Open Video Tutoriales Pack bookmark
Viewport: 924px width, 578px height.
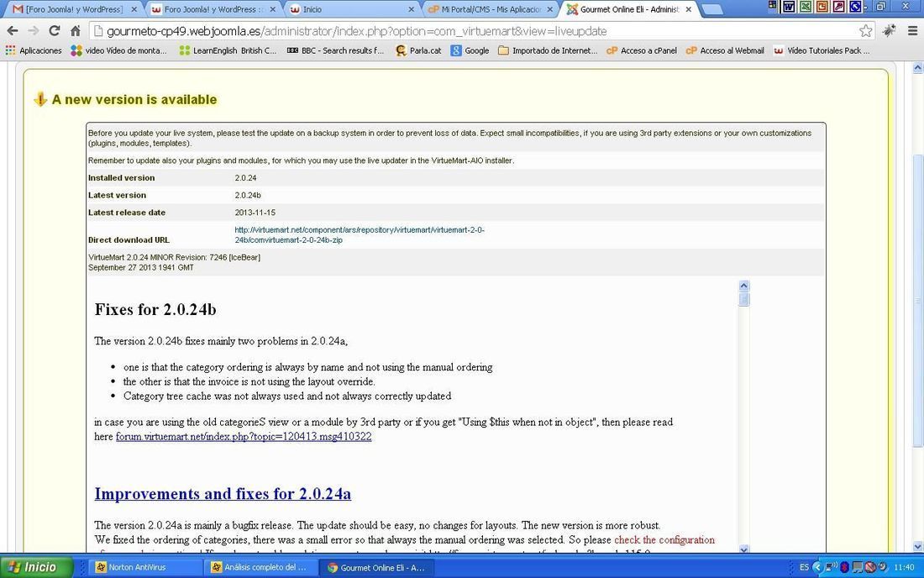(x=822, y=50)
